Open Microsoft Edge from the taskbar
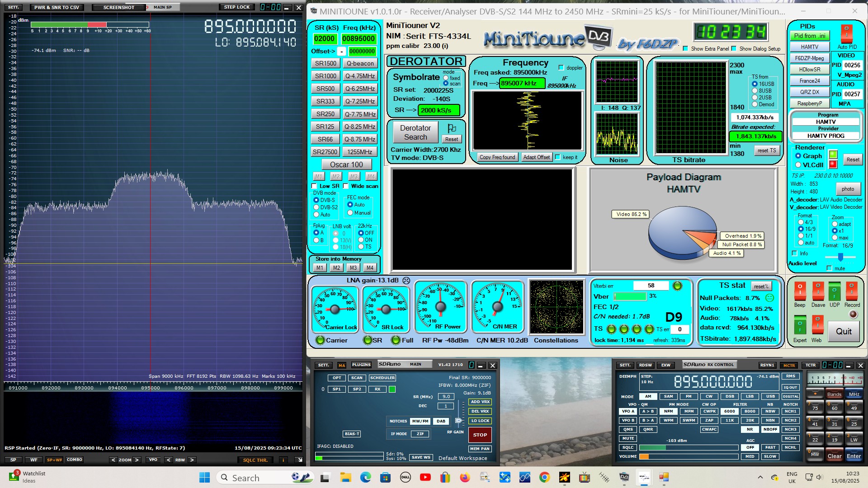The image size is (868, 488). tap(366, 477)
